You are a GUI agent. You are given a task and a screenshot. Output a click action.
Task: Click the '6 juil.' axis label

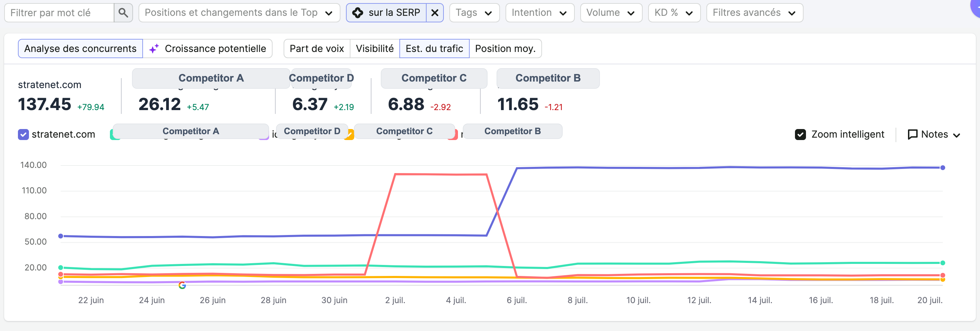click(x=517, y=300)
